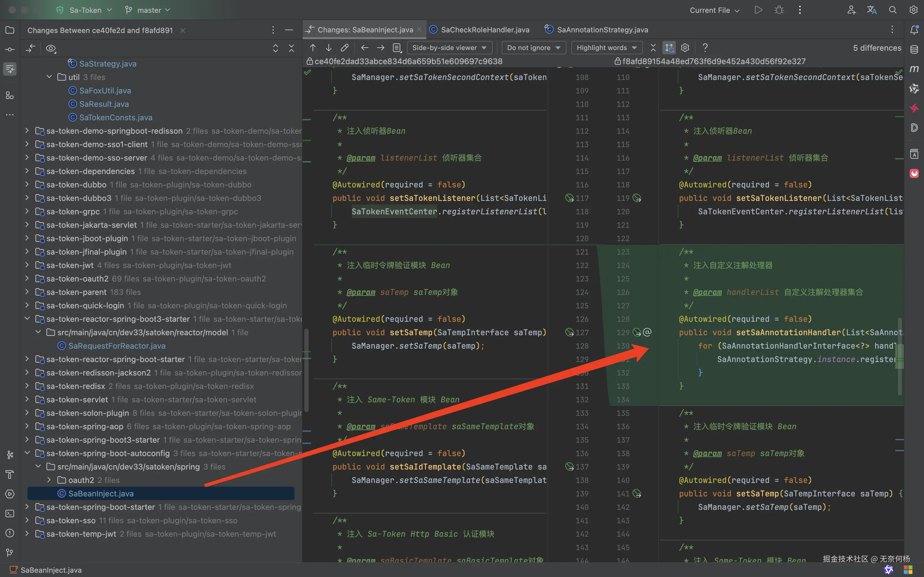This screenshot has width=924, height=577.
Task: Open the Commit tool window icon
Action: pos(10,49)
